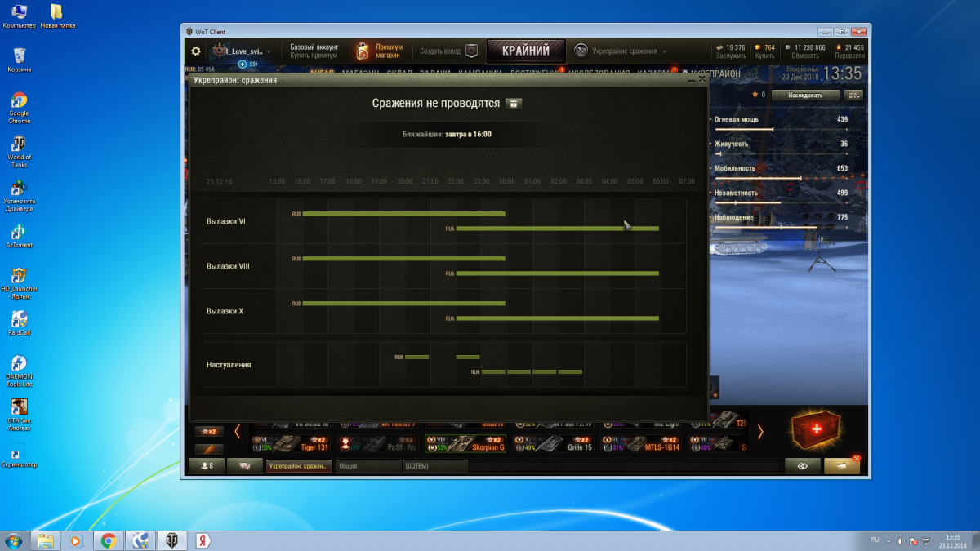980x551 pixels.
Task: Click the RU language indicator in tray
Action: coord(875,540)
